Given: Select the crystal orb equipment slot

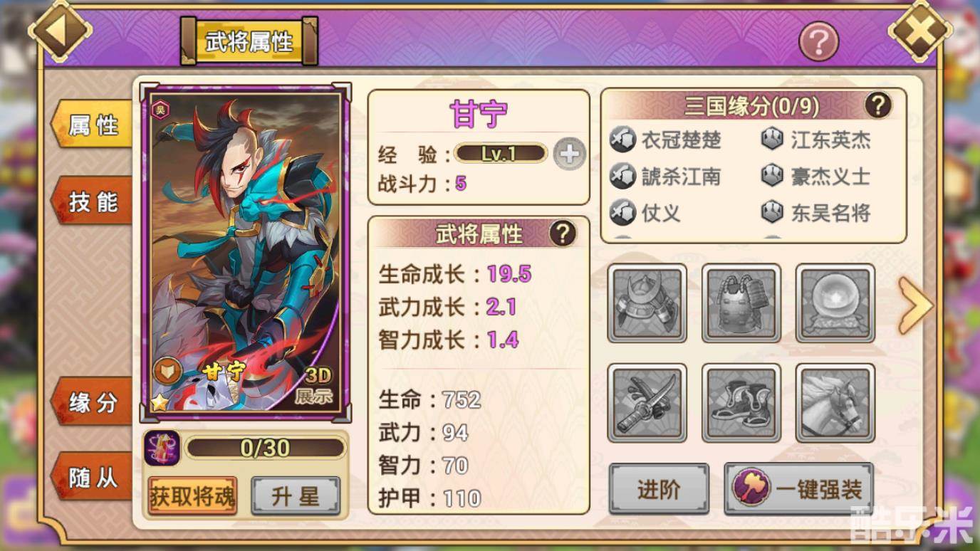Looking at the screenshot, I should pyautogui.click(x=835, y=303).
